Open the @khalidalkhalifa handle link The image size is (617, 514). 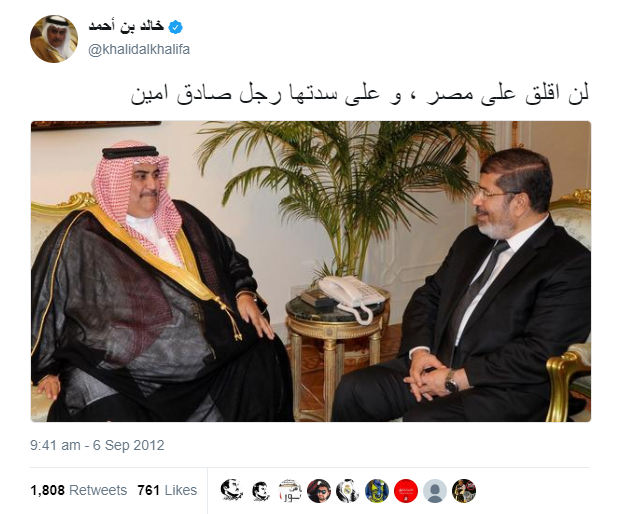click(139, 49)
